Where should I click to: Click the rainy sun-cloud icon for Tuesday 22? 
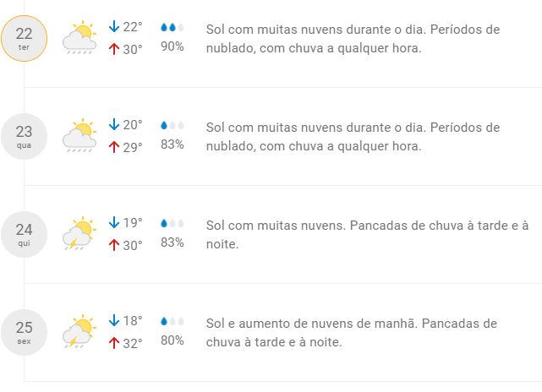pos(79,38)
